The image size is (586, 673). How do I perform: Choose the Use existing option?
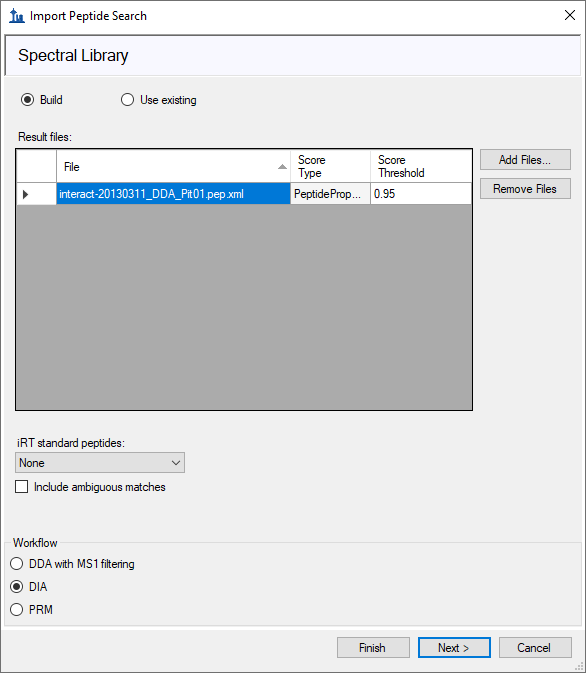coord(127,100)
